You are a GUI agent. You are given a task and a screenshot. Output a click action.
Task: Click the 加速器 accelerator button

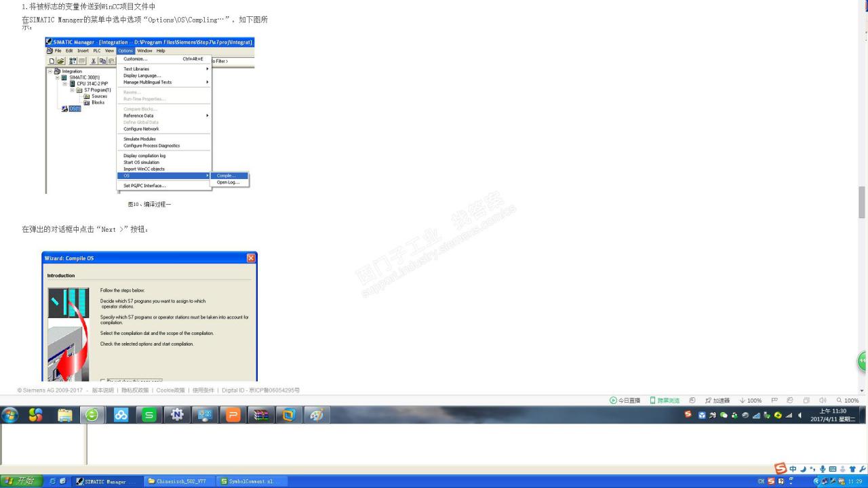[x=717, y=401]
